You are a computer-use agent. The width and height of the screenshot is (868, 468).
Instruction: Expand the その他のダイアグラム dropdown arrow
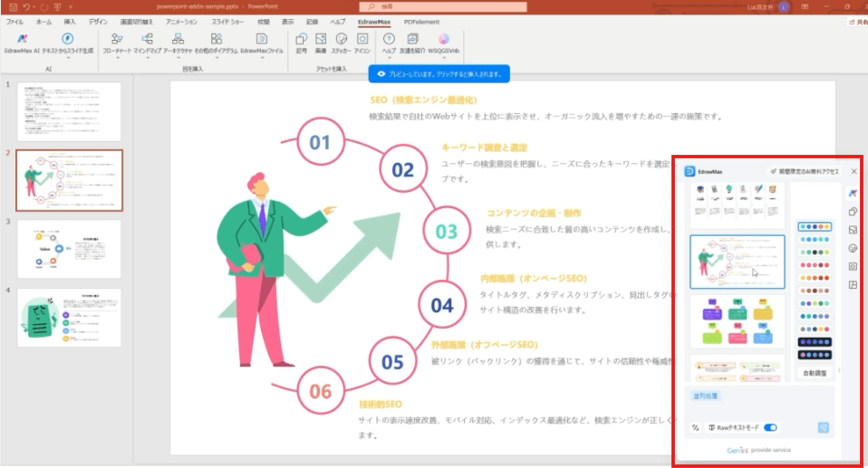click(x=217, y=58)
